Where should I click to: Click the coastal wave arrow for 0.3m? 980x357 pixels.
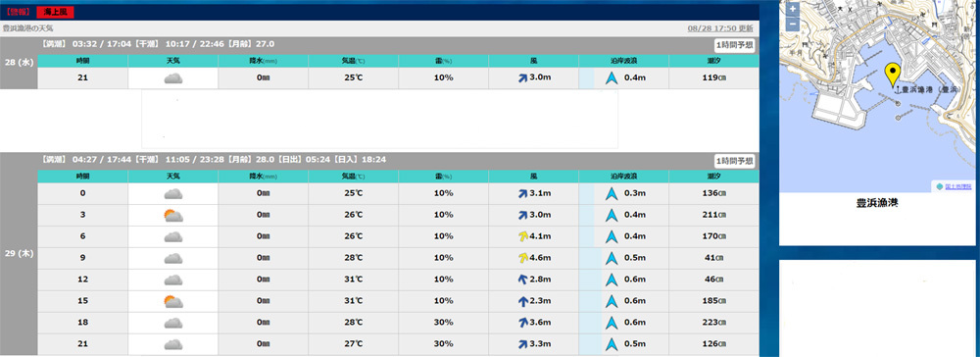coord(612,194)
